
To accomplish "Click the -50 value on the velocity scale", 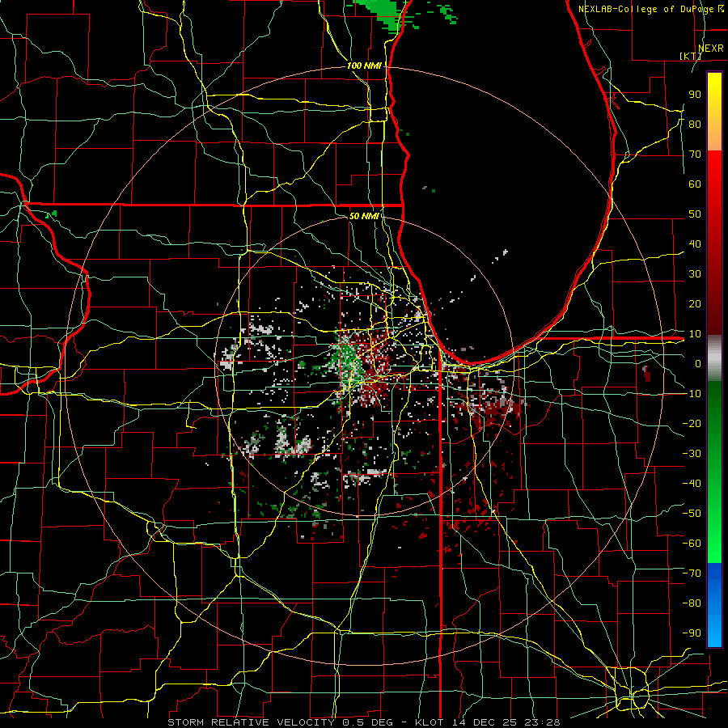I will point(692,513).
